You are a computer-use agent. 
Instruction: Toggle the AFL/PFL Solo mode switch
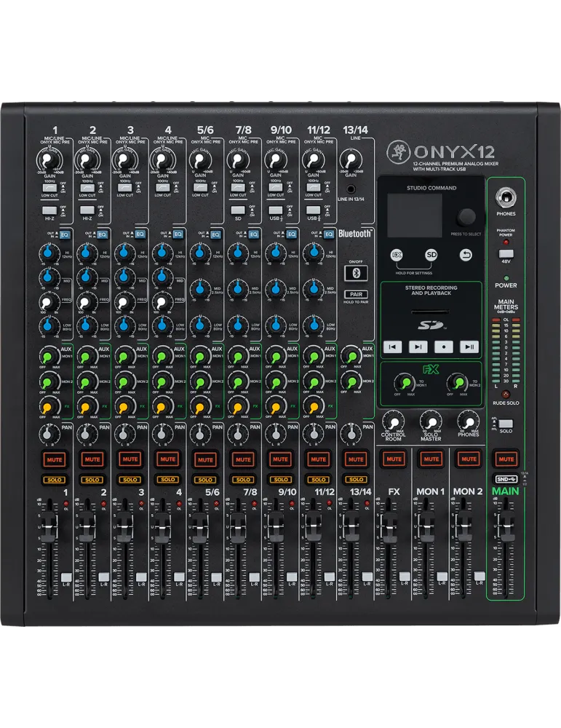(x=506, y=424)
